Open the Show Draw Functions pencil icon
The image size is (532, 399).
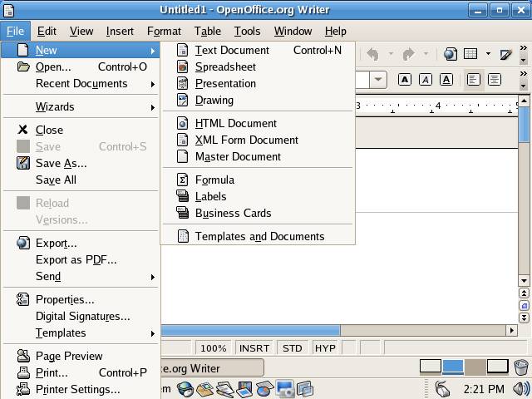click(505, 54)
